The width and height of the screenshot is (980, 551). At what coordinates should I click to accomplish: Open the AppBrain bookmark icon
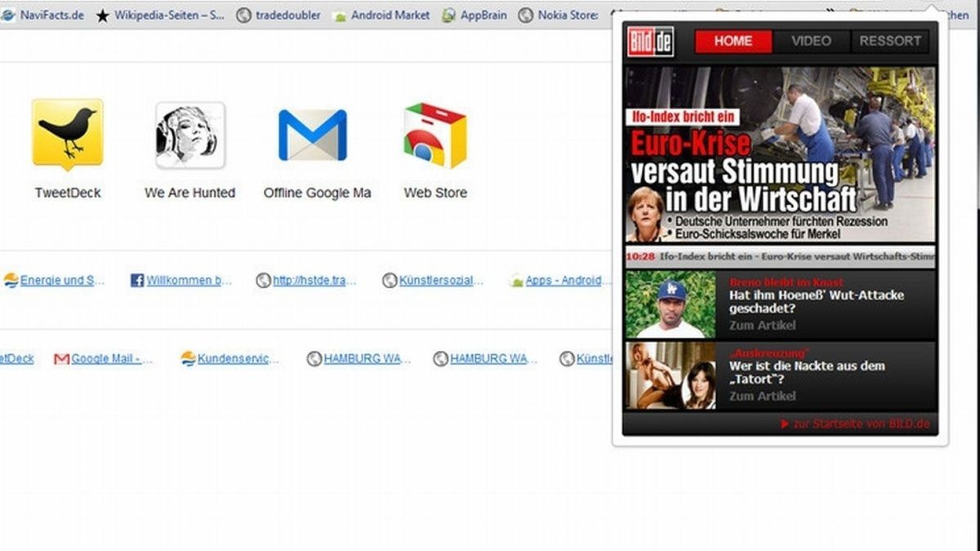(448, 14)
